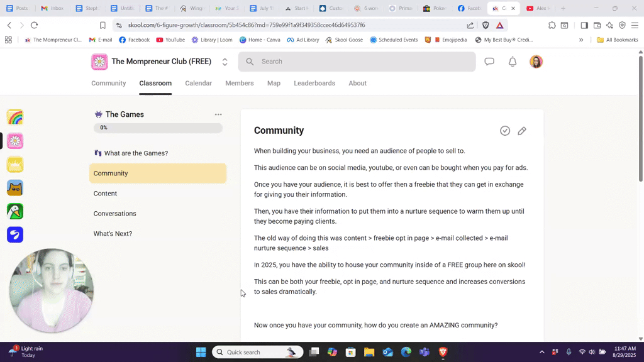View the Leaderboards tab
Image resolution: width=644 pixels, height=362 pixels.
(x=314, y=84)
